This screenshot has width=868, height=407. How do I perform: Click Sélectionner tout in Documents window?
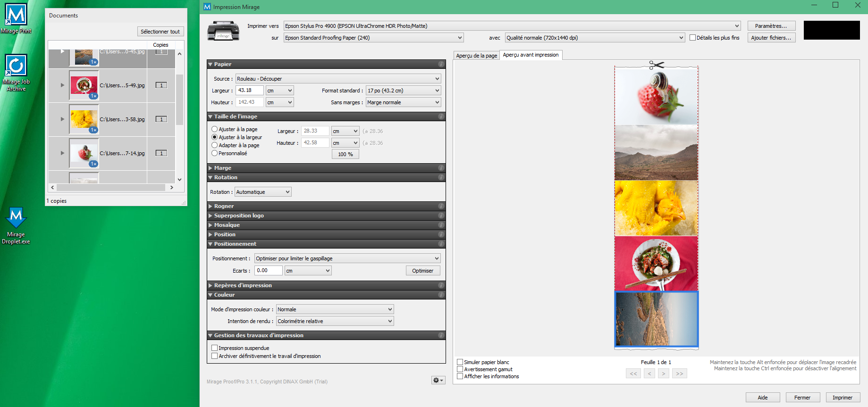[x=160, y=32]
